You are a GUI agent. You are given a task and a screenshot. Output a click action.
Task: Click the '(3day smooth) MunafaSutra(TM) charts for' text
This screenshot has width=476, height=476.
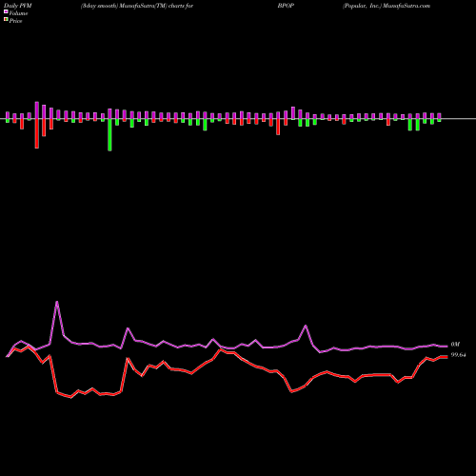coord(137,6)
